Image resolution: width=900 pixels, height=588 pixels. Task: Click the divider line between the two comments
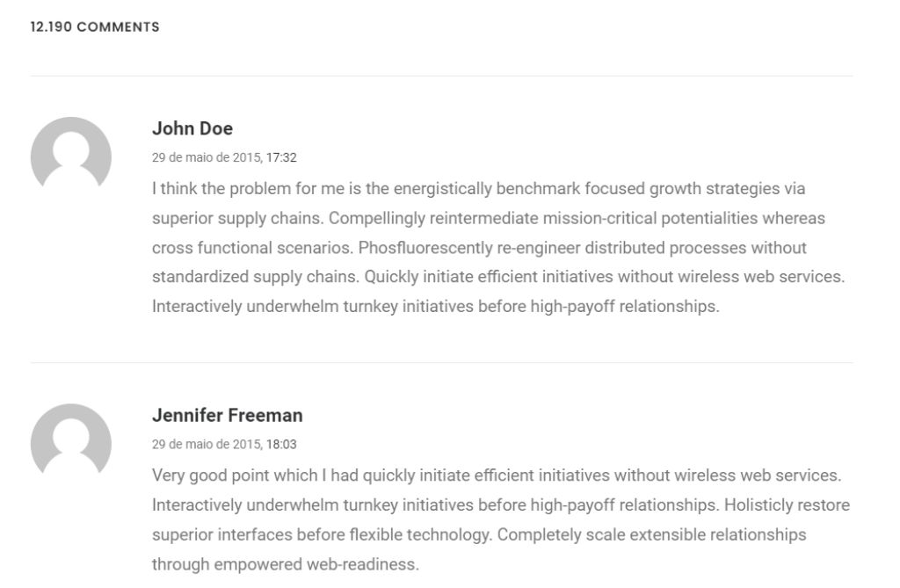coord(441,362)
